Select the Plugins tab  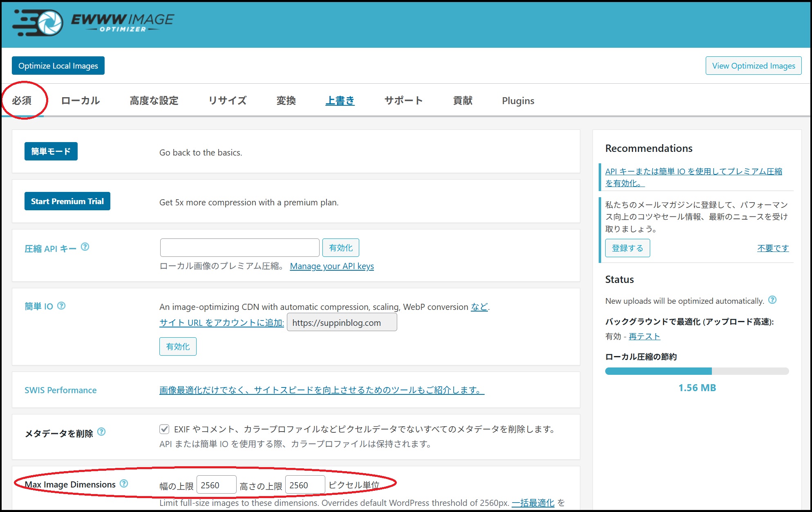[x=518, y=101]
